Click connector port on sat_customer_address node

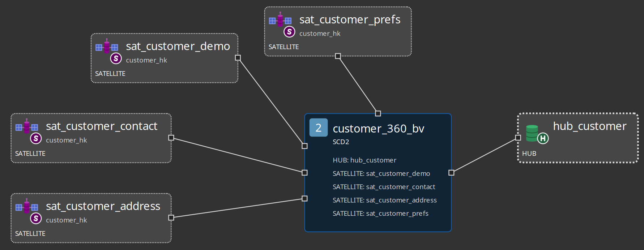click(x=171, y=217)
